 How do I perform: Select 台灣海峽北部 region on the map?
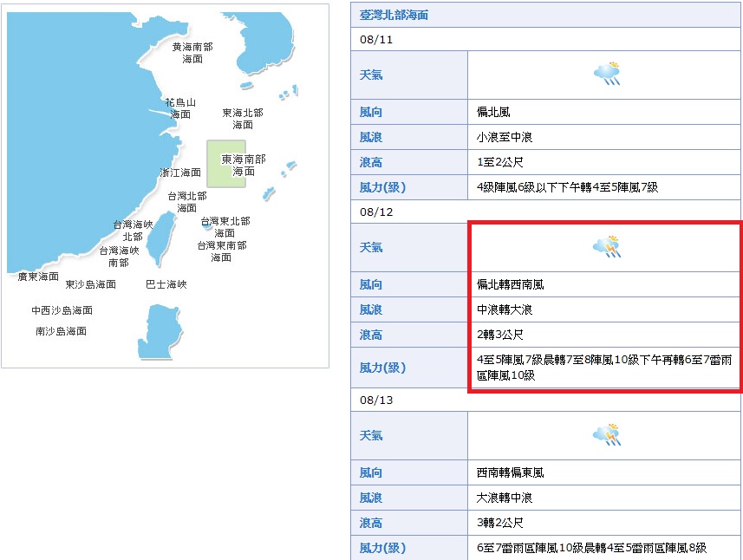click(134, 231)
